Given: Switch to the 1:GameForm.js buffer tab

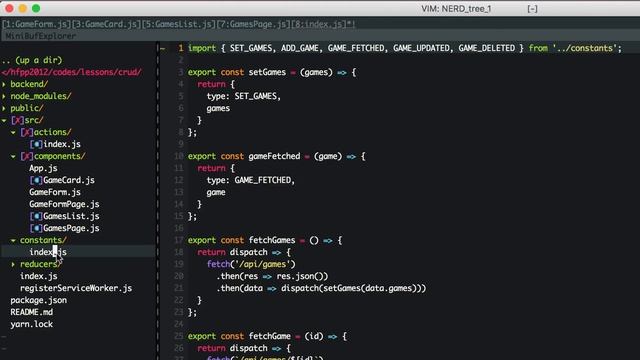Looking at the screenshot, I should coord(37,24).
